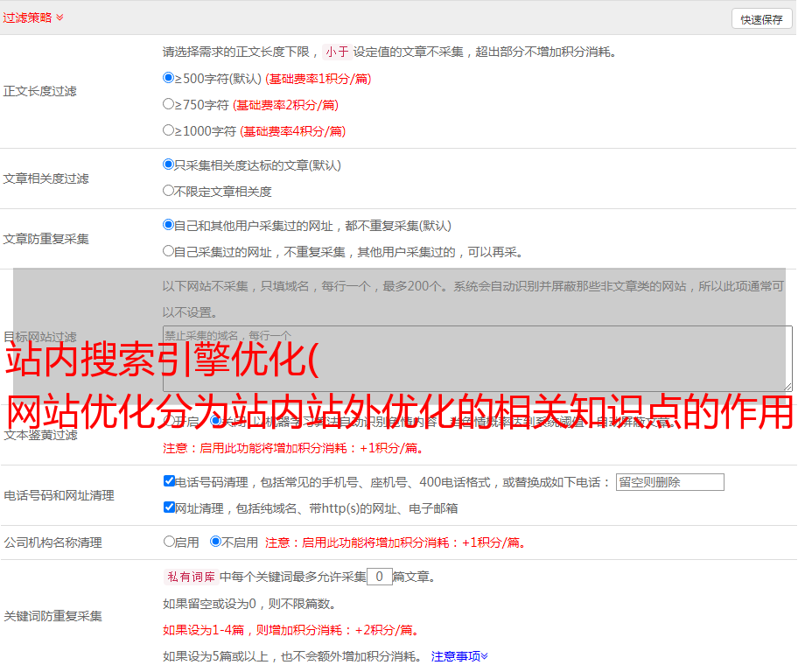Select 关闭 for 文本鉴黄过滤
The image size is (798, 672).
pyautogui.click(x=216, y=421)
